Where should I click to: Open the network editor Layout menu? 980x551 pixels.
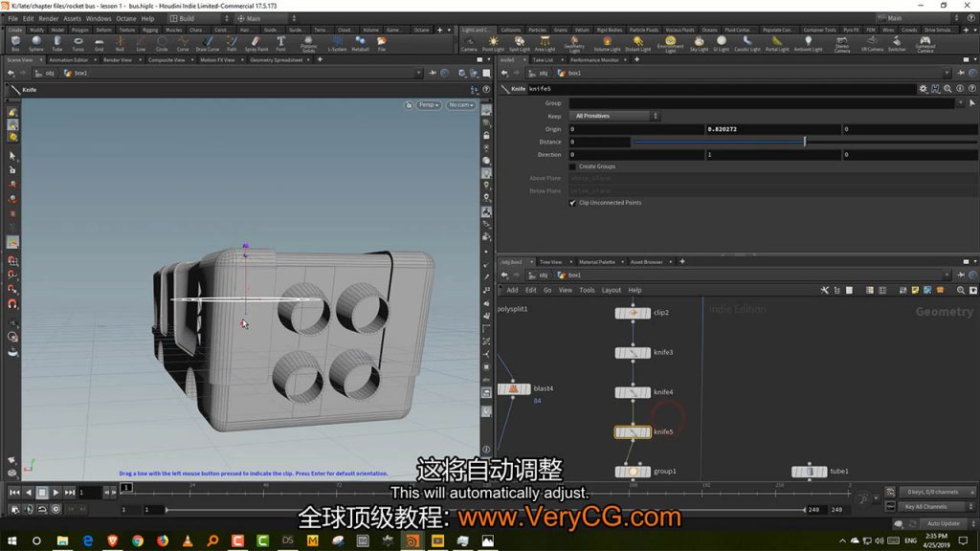tap(612, 290)
